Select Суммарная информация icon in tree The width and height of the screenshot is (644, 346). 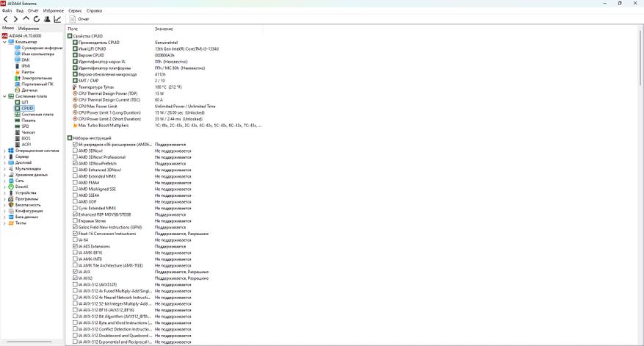tap(17, 48)
